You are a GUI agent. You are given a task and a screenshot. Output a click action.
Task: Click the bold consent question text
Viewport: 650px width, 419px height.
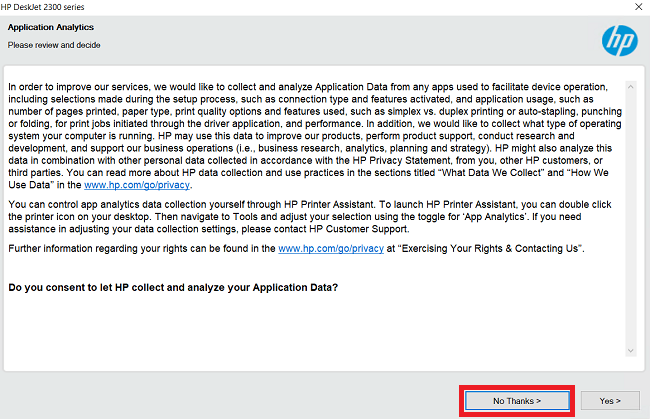(x=172, y=287)
